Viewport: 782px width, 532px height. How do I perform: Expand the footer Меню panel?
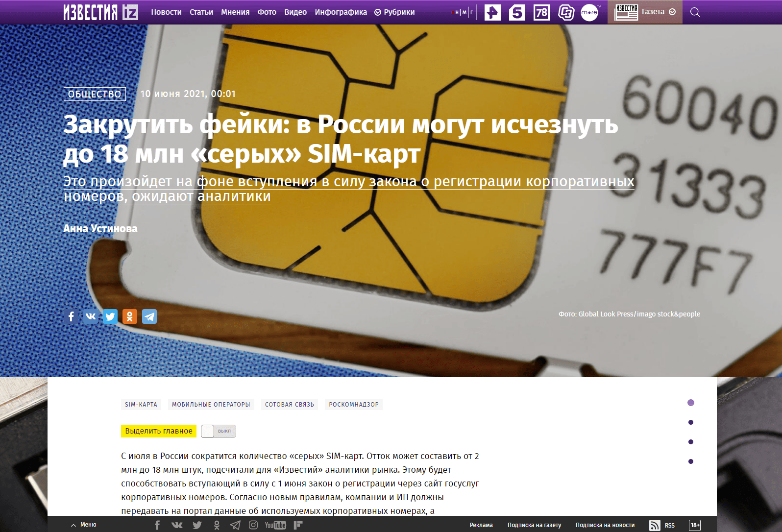[84, 525]
